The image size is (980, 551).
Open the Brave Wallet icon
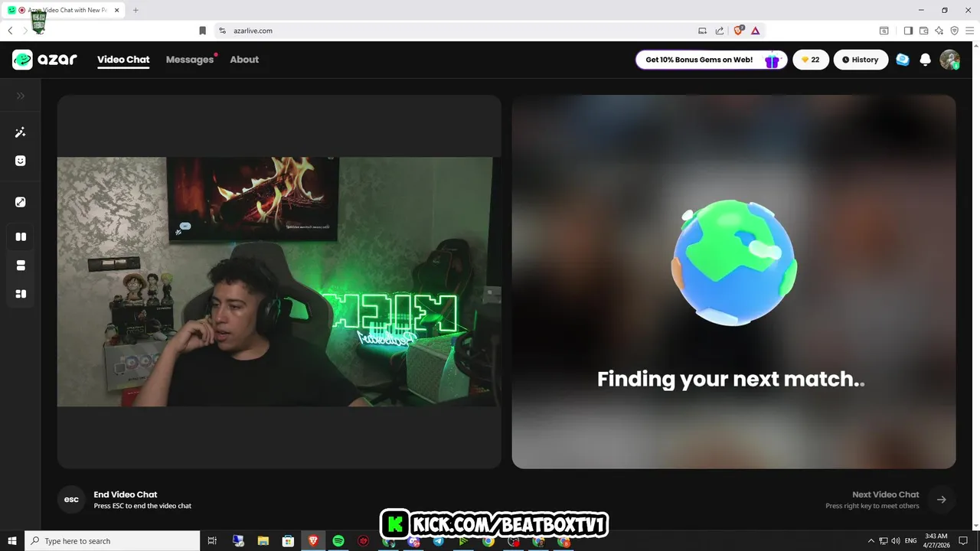click(x=923, y=31)
